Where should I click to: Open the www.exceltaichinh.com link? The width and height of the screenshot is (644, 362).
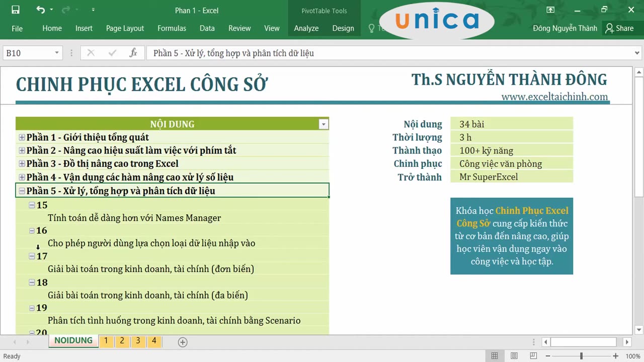(x=554, y=97)
